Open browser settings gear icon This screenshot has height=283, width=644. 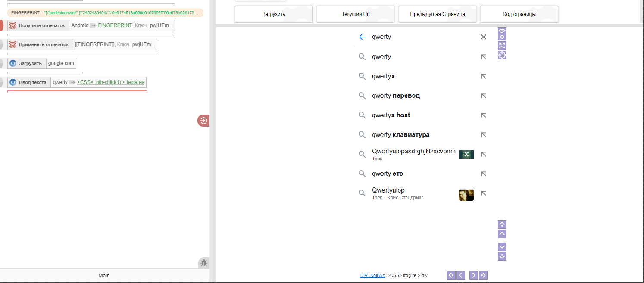pyautogui.click(x=502, y=55)
